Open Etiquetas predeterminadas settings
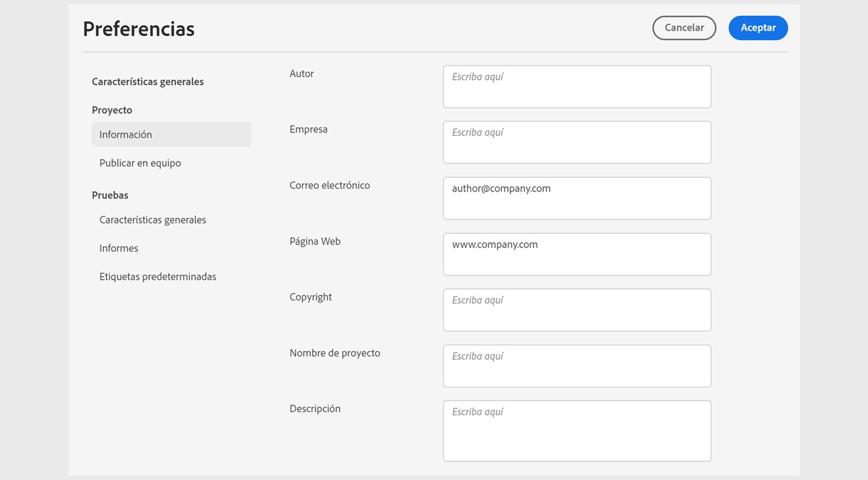This screenshot has width=868, height=480. pos(157,276)
